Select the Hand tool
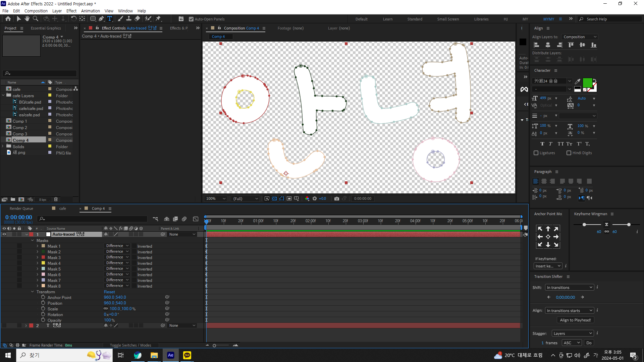The image size is (644, 362). click(27, 19)
